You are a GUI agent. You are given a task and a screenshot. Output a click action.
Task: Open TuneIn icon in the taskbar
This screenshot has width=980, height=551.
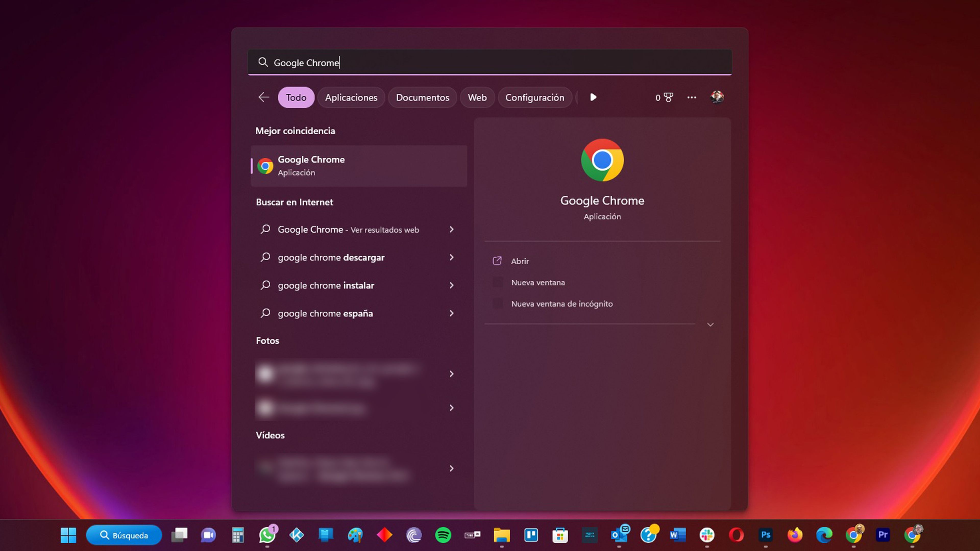click(472, 535)
